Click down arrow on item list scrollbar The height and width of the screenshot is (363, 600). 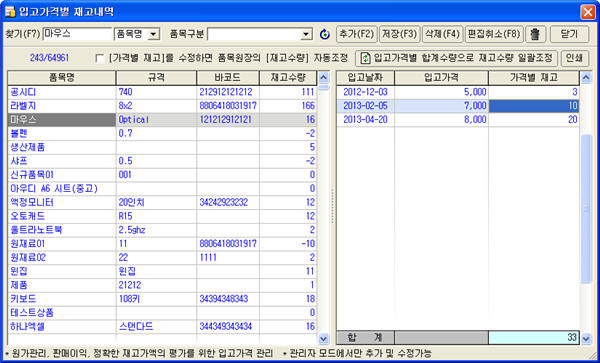tap(324, 338)
